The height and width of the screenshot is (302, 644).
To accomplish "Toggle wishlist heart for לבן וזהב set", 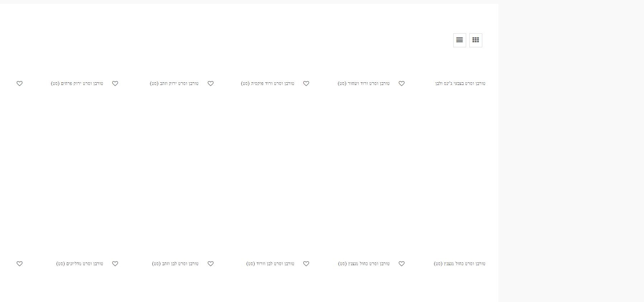I will [x=115, y=264].
